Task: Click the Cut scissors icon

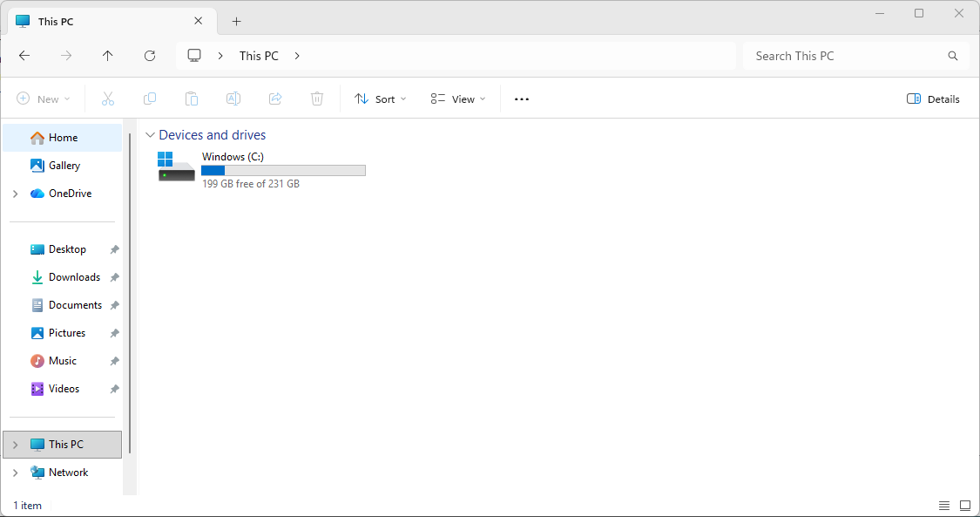Action: click(x=108, y=99)
